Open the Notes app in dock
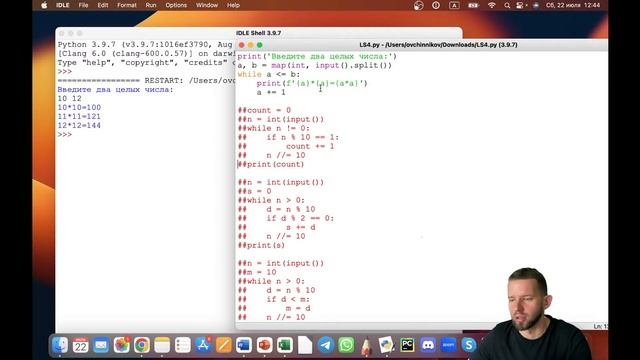This screenshot has width=640, height=360. click(162, 345)
